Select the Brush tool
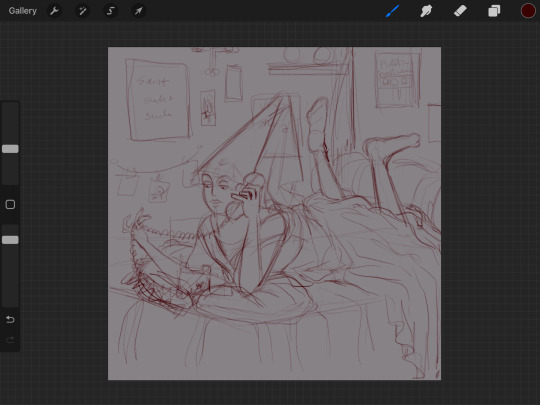 (x=393, y=11)
